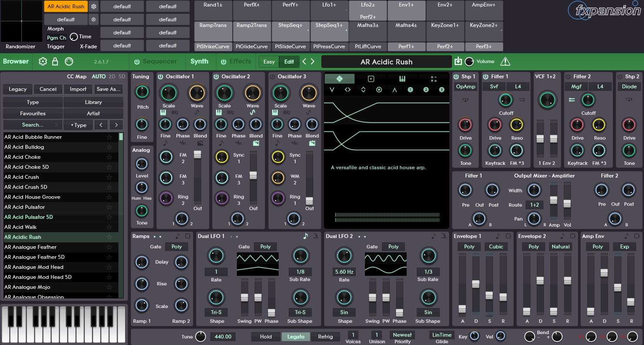This screenshot has height=345, width=644.
Task: Toggle Filter 1 power button
Action: [x=486, y=77]
